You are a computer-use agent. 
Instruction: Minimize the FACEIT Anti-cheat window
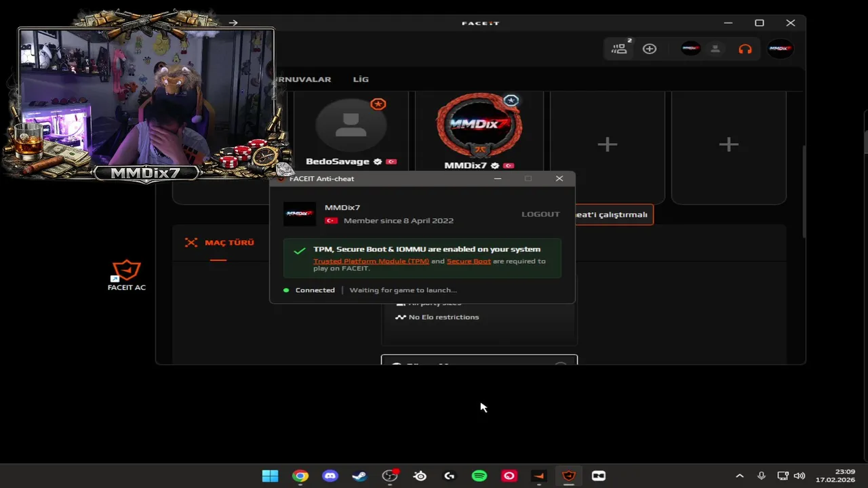tap(497, 179)
